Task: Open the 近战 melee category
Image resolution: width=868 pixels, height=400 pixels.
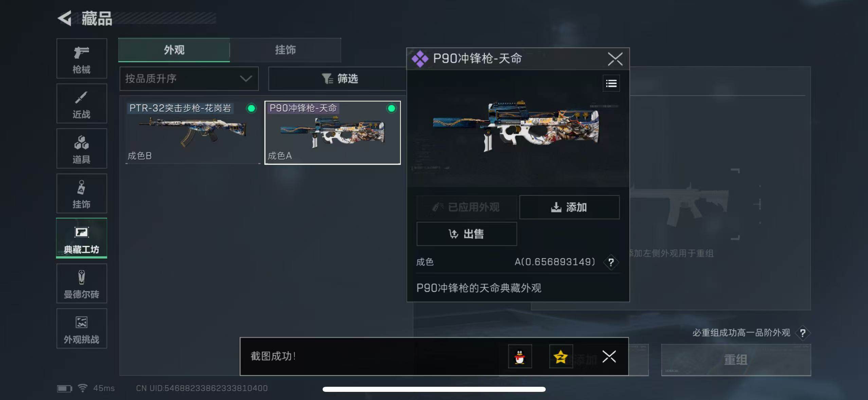Action: [x=82, y=103]
